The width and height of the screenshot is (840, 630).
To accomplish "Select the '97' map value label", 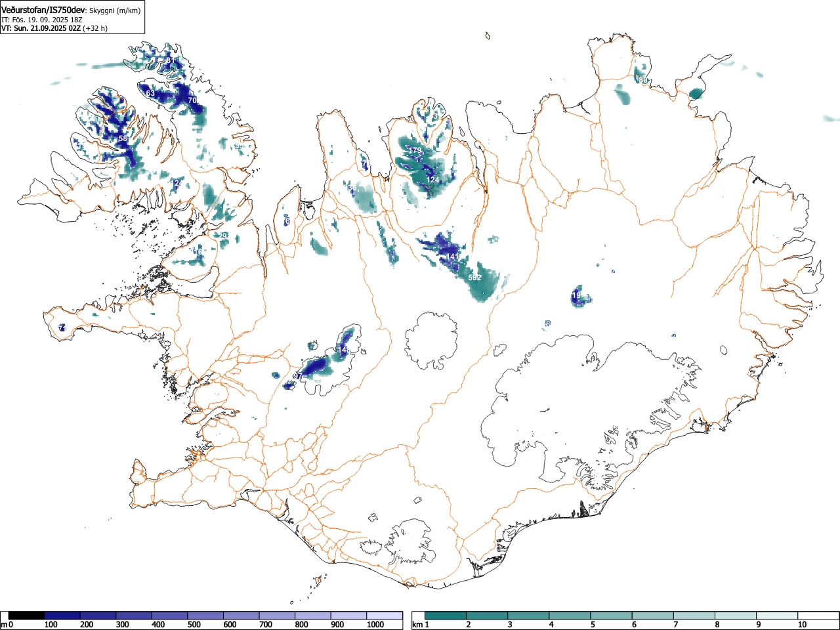I will pos(297,376).
